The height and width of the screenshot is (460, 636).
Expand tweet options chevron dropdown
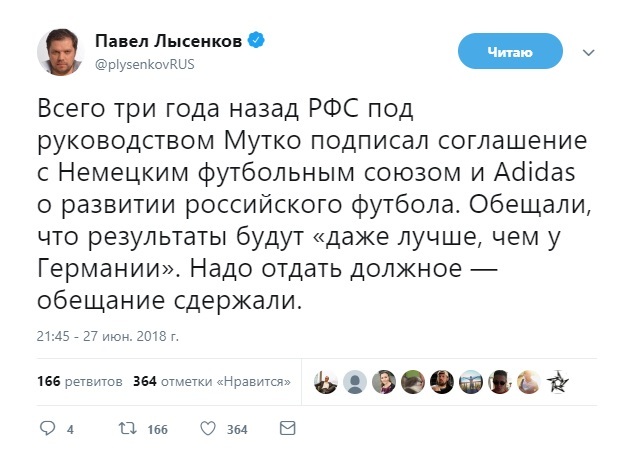[589, 52]
